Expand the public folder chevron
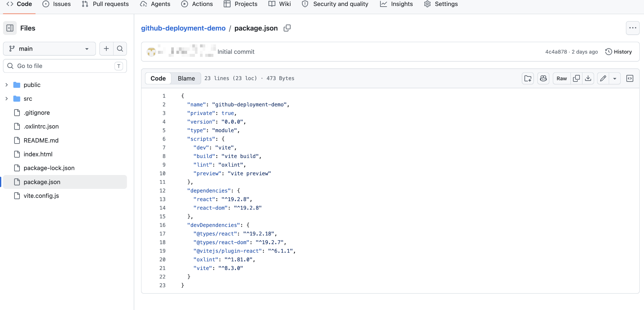This screenshot has height=310, width=644. pos(7,85)
